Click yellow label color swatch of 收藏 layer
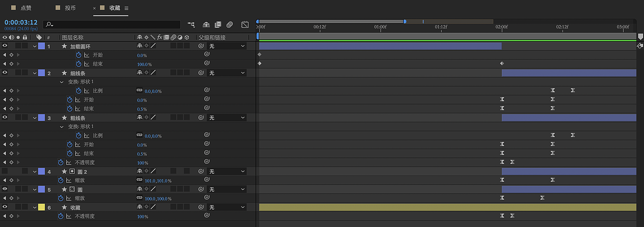Screen dimensions: 644x227 click(x=41, y=207)
